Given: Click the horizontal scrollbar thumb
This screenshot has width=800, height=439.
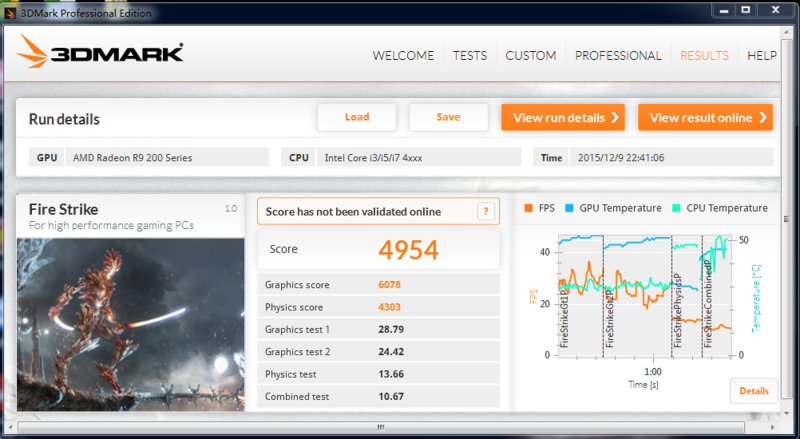Looking at the screenshot, I should (381, 427).
